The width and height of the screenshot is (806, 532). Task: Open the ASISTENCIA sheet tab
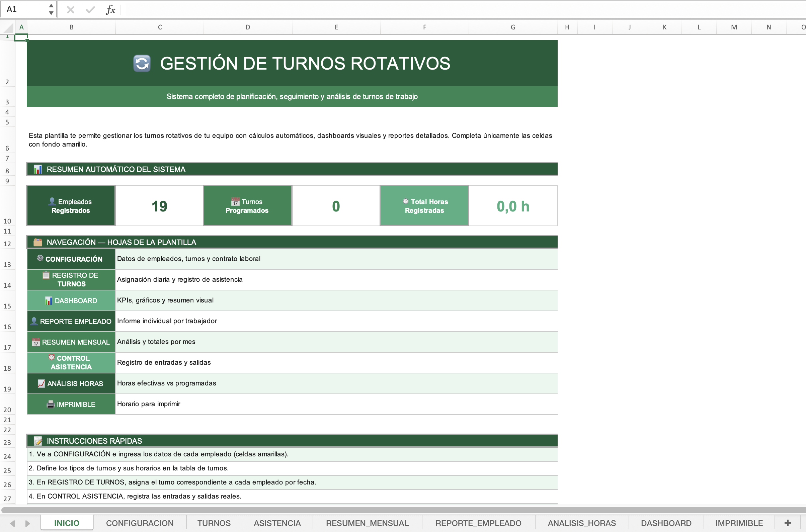click(x=277, y=523)
